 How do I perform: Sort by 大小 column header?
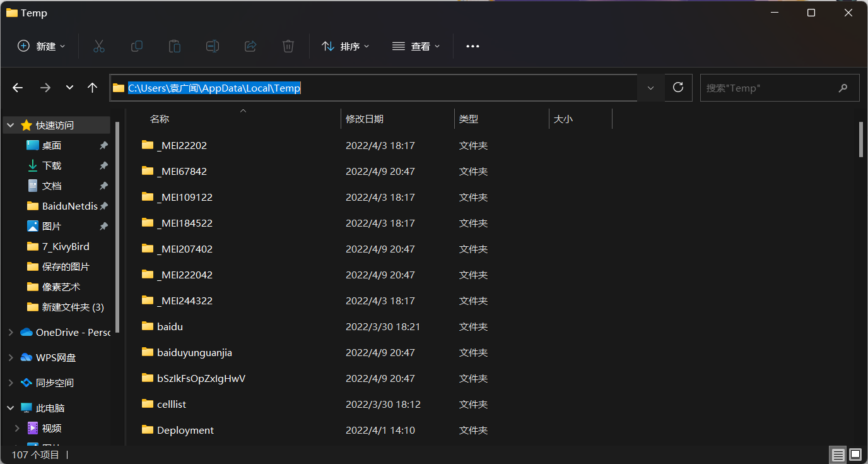[x=563, y=119]
